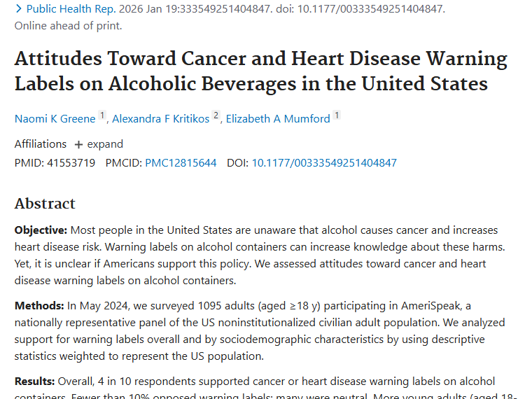The image size is (532, 399).
Task: Click affiliation superscript 1 after Elizabeth A Mumford
Action: (337, 116)
